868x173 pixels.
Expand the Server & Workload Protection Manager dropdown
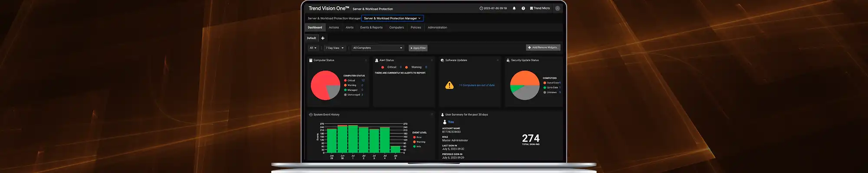coord(392,18)
